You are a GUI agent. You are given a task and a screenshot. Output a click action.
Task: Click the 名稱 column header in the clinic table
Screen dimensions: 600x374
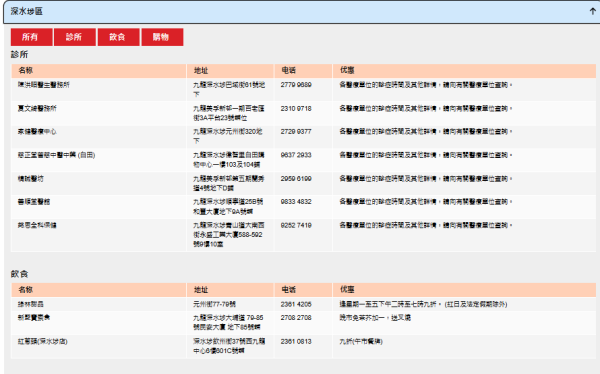click(26, 70)
